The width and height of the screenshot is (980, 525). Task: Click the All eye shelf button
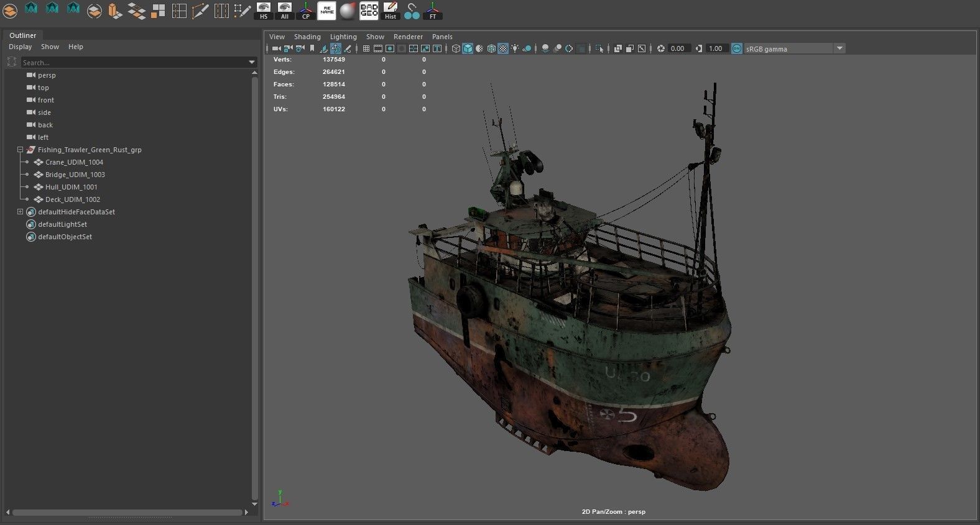click(285, 11)
